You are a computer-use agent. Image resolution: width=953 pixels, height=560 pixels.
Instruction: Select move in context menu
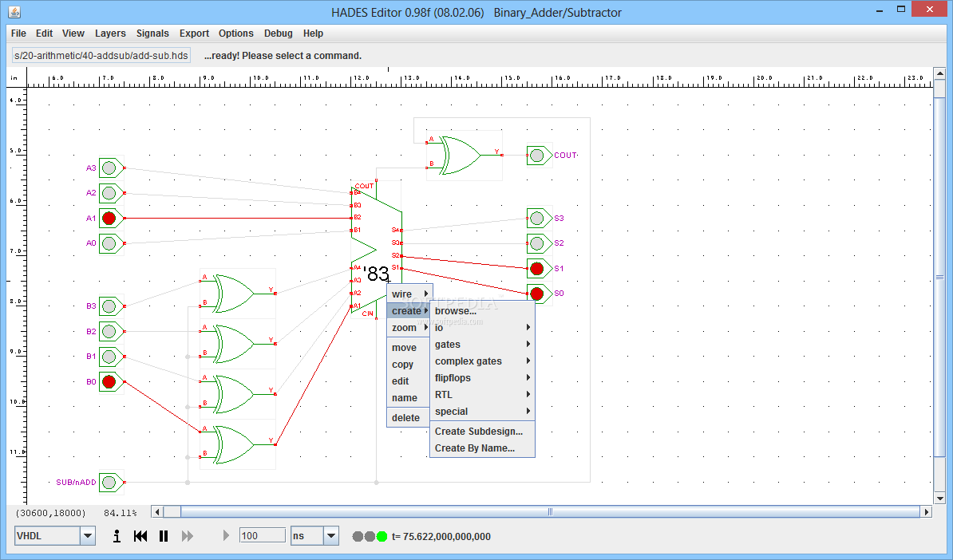click(x=409, y=348)
